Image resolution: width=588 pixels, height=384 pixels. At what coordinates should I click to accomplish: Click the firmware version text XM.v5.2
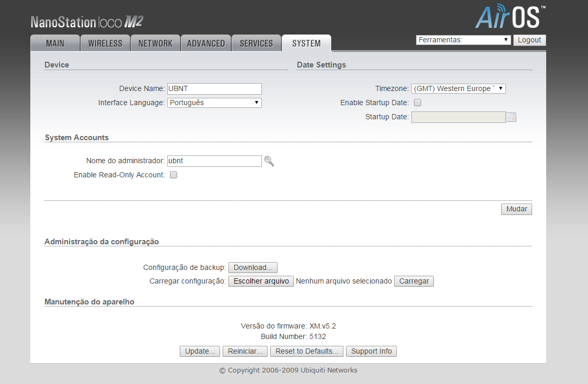(x=322, y=326)
